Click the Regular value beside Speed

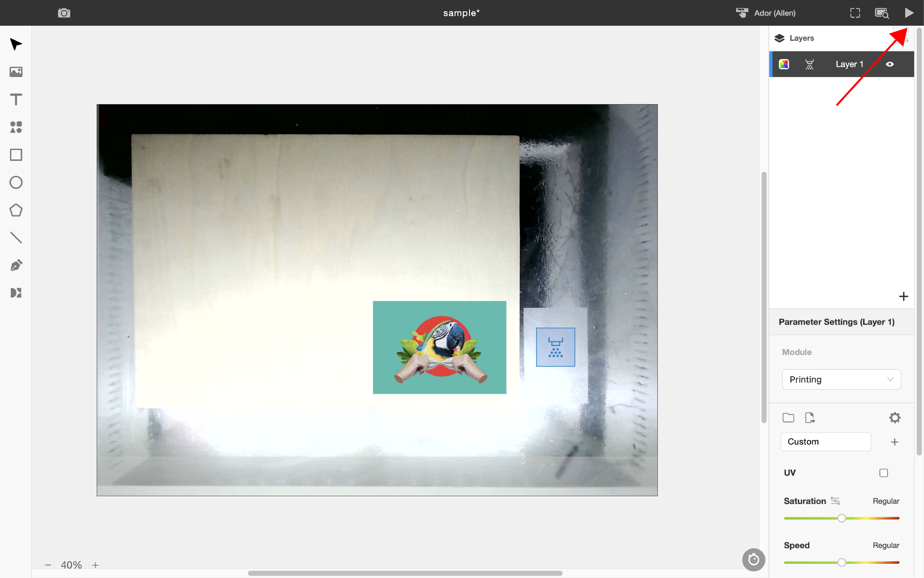[886, 545]
